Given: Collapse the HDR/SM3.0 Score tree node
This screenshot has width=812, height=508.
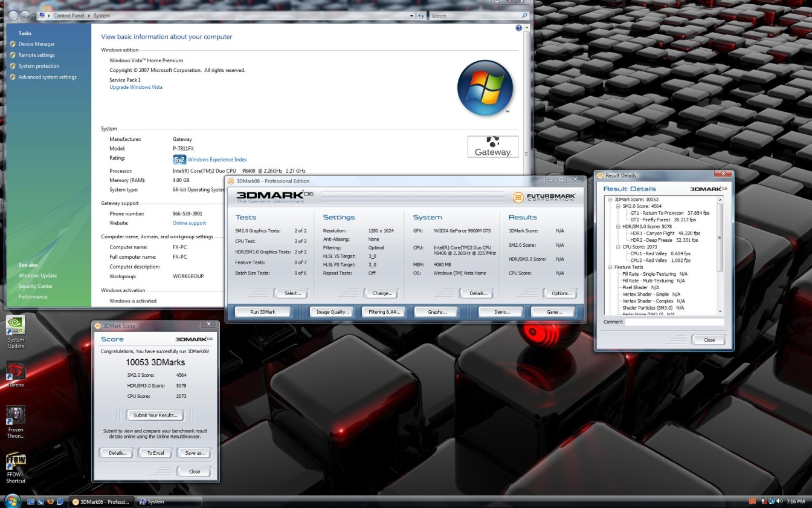Looking at the screenshot, I should [618, 227].
